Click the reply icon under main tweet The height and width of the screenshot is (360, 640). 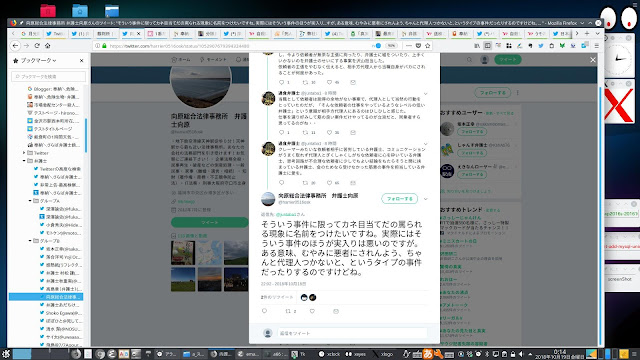(264, 311)
